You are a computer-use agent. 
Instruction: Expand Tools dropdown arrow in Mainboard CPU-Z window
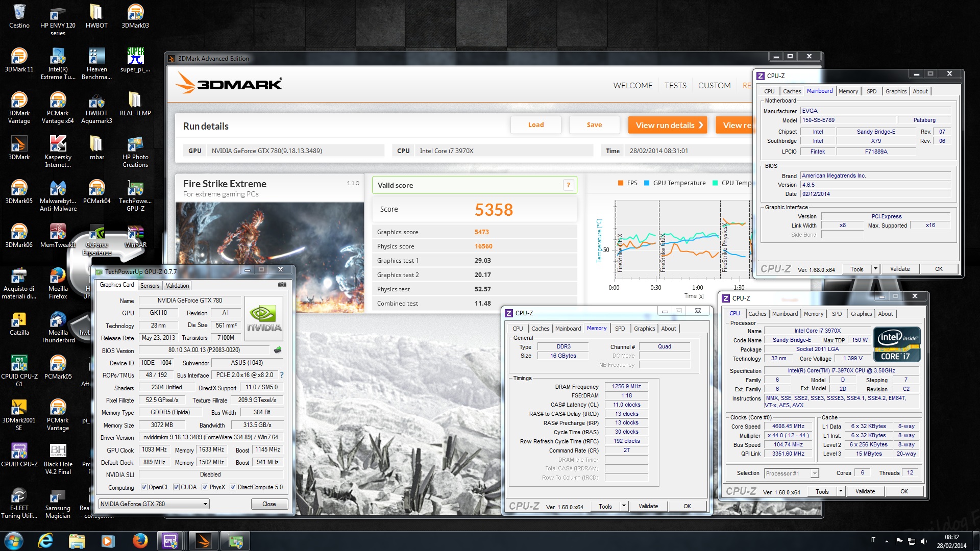coord(875,269)
